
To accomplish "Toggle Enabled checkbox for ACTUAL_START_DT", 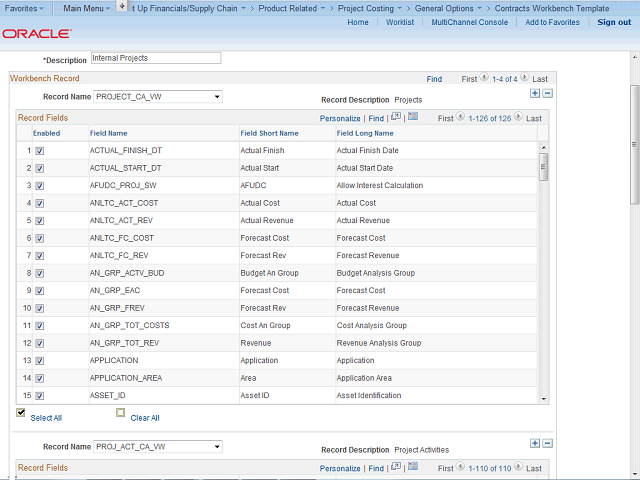I will click(40, 169).
